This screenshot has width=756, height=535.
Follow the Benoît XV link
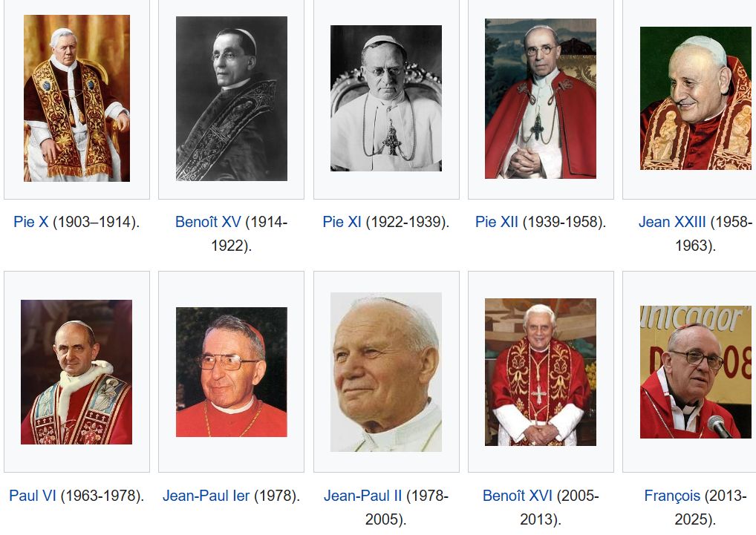[208, 222]
